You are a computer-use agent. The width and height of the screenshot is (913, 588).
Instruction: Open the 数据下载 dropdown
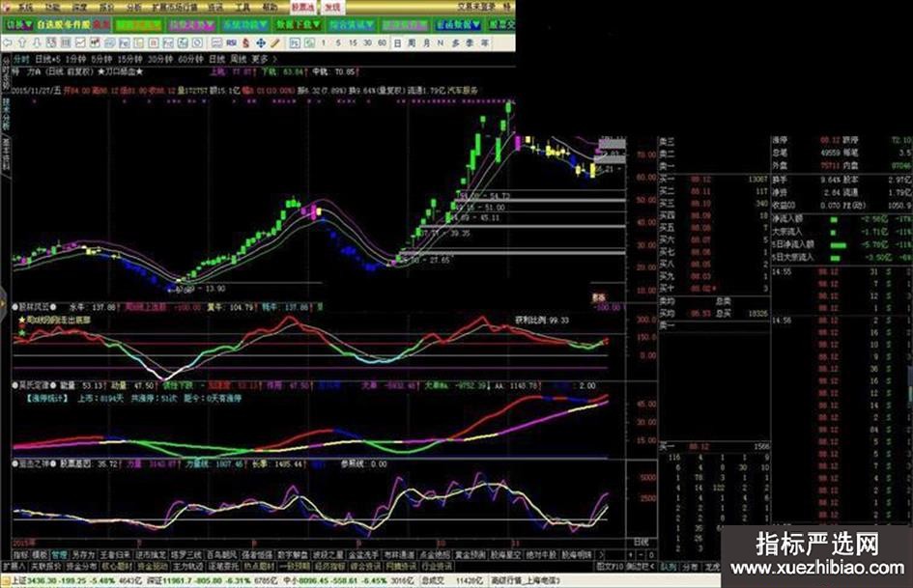(x=299, y=24)
